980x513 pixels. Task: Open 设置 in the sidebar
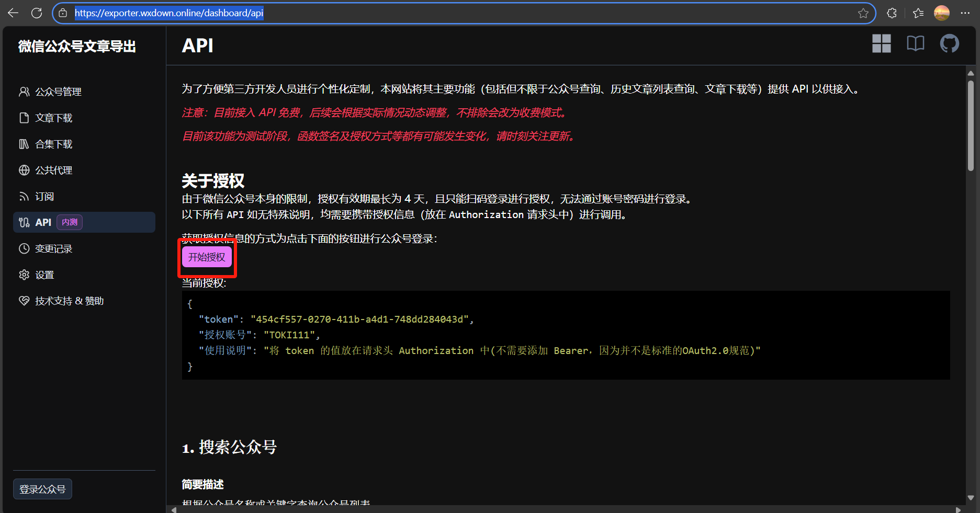click(x=84, y=275)
